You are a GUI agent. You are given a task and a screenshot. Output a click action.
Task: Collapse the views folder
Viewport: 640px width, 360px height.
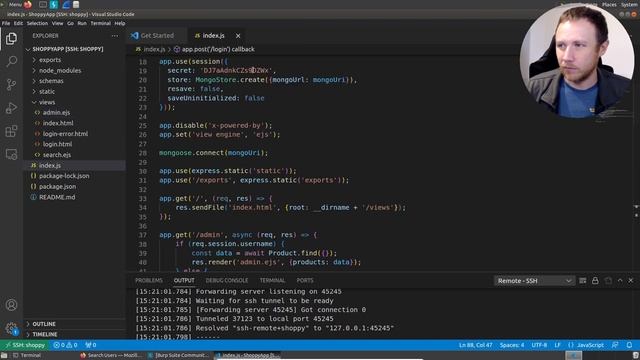click(x=47, y=102)
